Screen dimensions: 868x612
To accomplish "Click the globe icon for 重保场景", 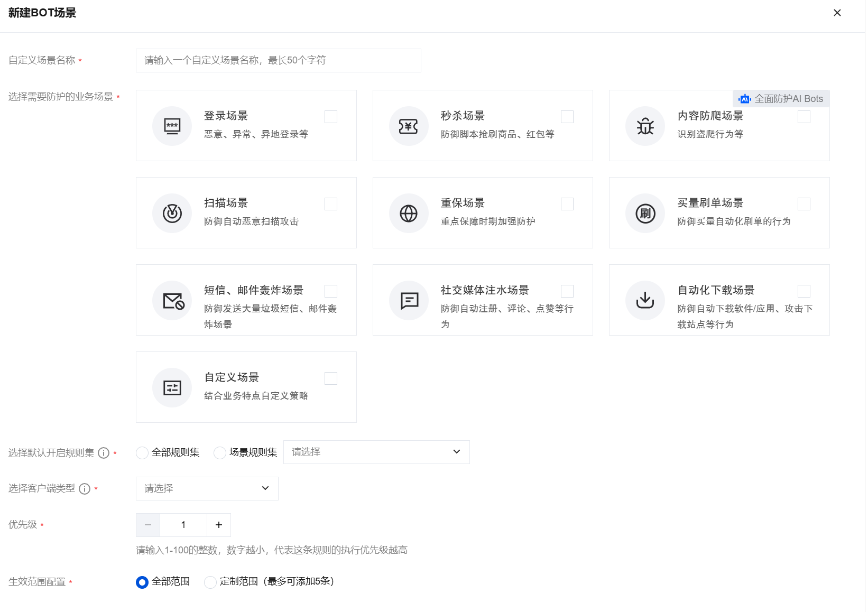I will click(x=409, y=214).
